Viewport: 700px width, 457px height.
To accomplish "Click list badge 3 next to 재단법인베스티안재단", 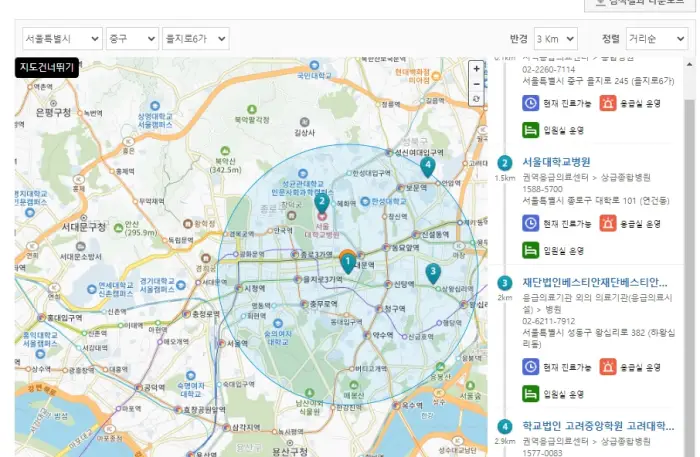I will (505, 283).
